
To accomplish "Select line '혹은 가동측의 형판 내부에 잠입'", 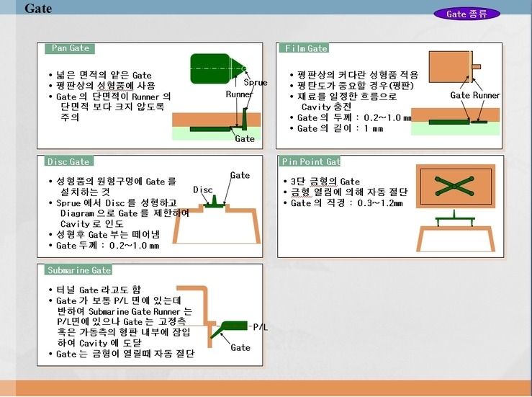I will point(124,332).
